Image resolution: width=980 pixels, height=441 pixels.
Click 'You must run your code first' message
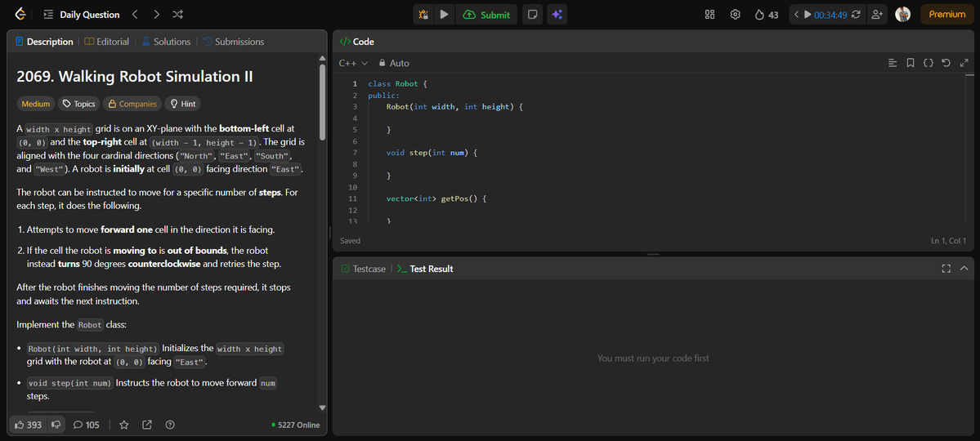click(653, 359)
